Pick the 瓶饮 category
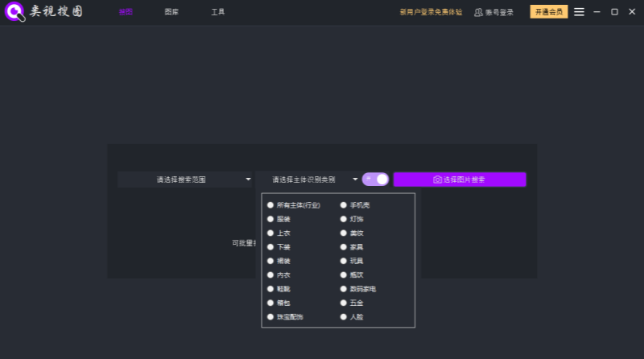The width and height of the screenshot is (644, 359). click(x=352, y=274)
